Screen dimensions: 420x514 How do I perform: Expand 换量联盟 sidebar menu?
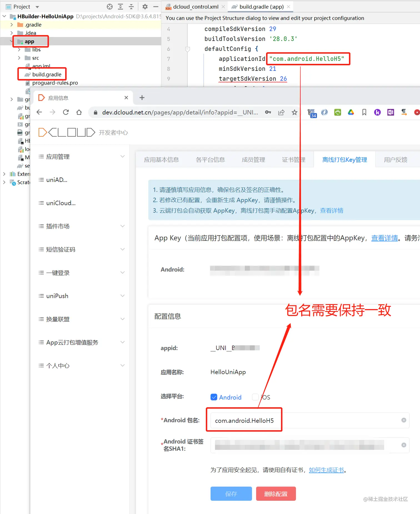pyautogui.click(x=122, y=319)
